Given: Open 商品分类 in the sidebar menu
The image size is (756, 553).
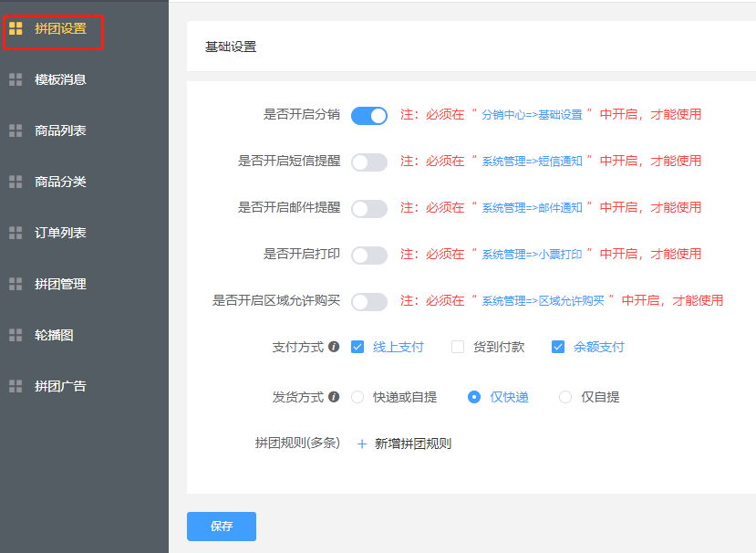Looking at the screenshot, I should click(x=60, y=182).
